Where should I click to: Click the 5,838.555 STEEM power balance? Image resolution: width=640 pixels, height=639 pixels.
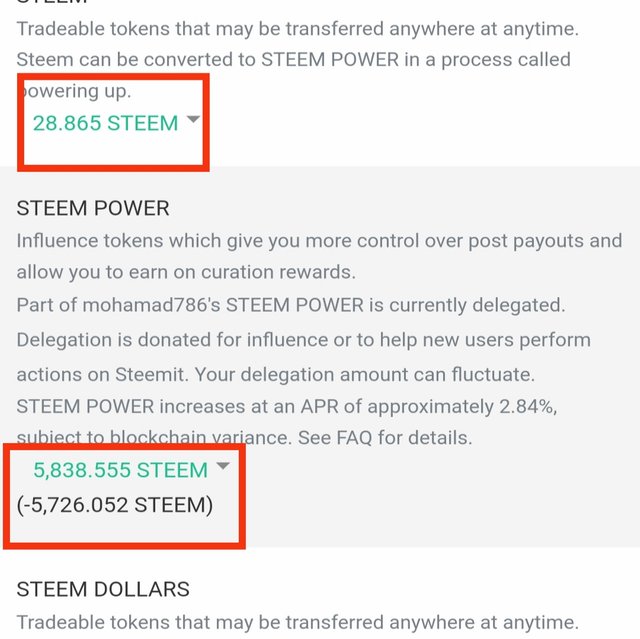(120, 470)
